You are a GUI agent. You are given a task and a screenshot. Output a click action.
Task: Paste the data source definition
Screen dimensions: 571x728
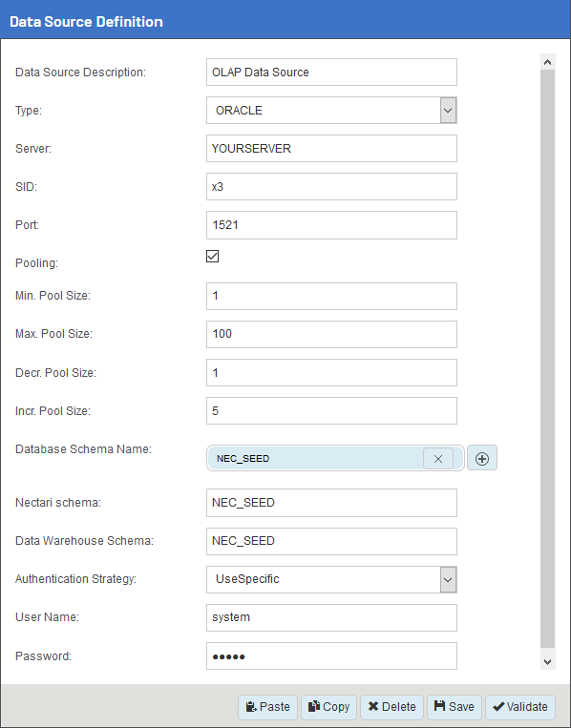pos(267,707)
